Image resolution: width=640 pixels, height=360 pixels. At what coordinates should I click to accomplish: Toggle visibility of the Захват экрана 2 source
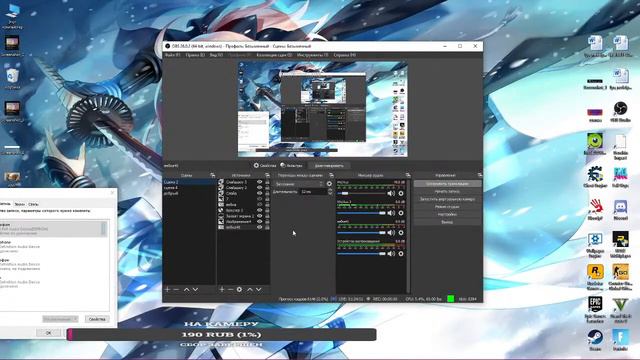coord(259,216)
